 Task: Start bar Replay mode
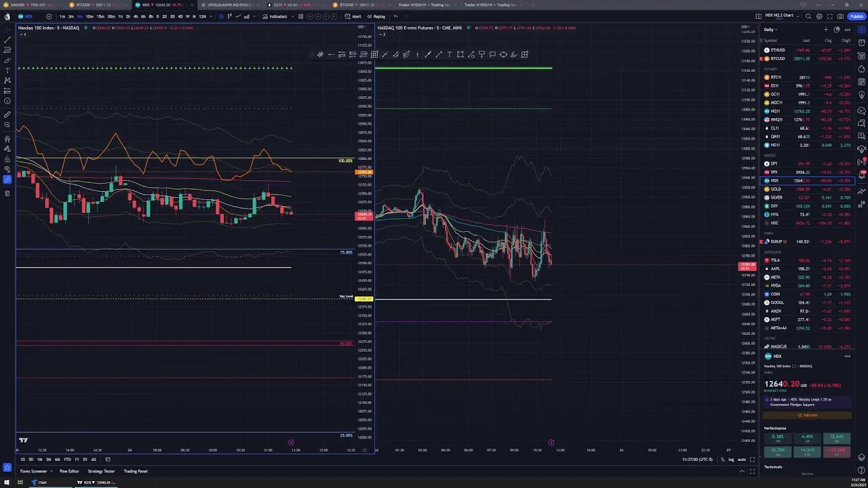tap(376, 16)
